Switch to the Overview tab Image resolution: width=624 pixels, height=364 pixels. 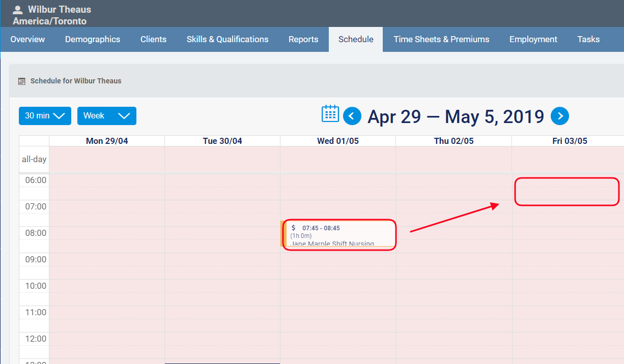point(27,39)
